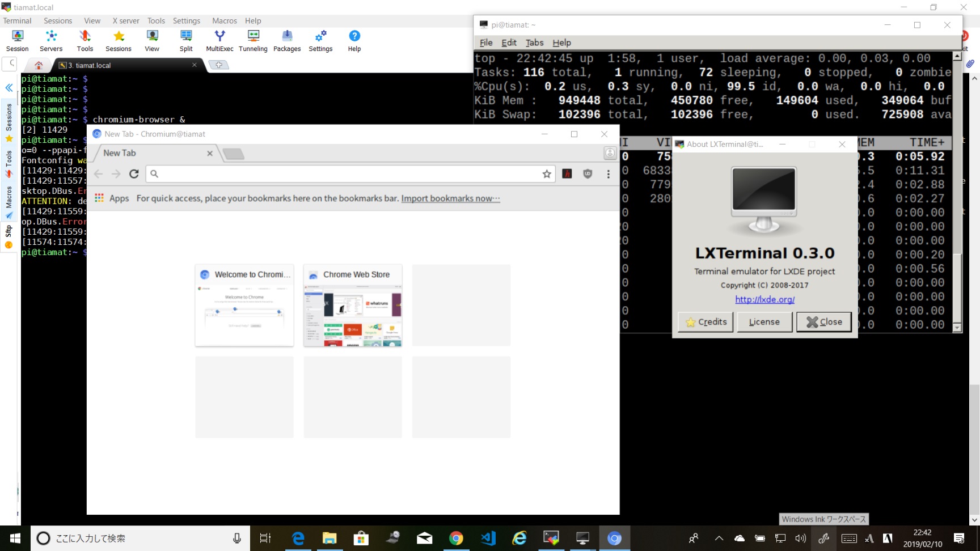This screenshot has height=551, width=980.
Task: Click Close button in About LXTerminal
Action: 824,322
